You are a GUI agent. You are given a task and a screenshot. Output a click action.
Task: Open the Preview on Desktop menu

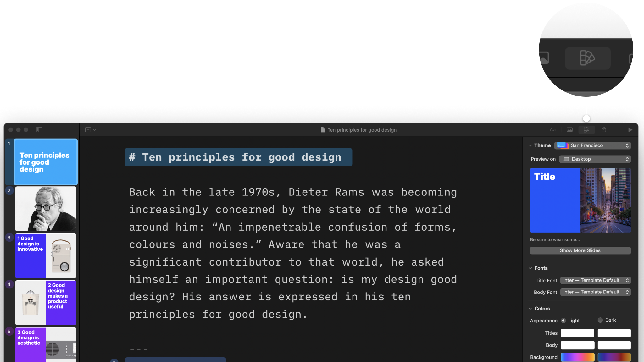coord(594,159)
